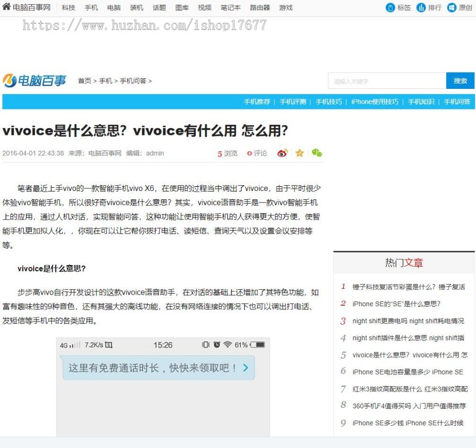The width and height of the screenshot is (476, 448).
Task: Click the star favorite icon
Action: (x=300, y=153)
